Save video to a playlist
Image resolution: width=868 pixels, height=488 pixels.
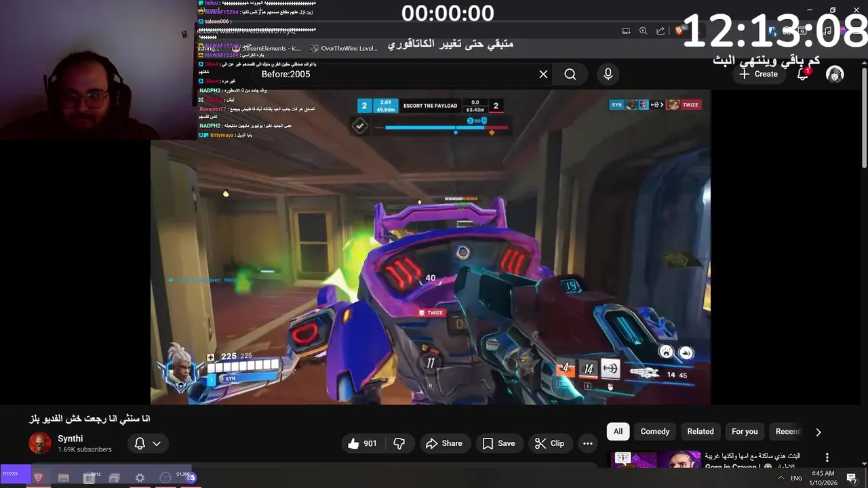498,443
